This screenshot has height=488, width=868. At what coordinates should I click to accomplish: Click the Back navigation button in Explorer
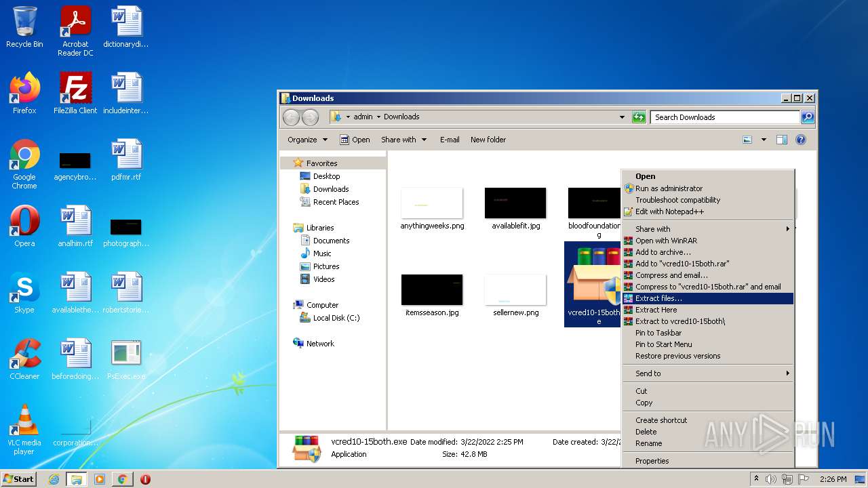coord(291,117)
